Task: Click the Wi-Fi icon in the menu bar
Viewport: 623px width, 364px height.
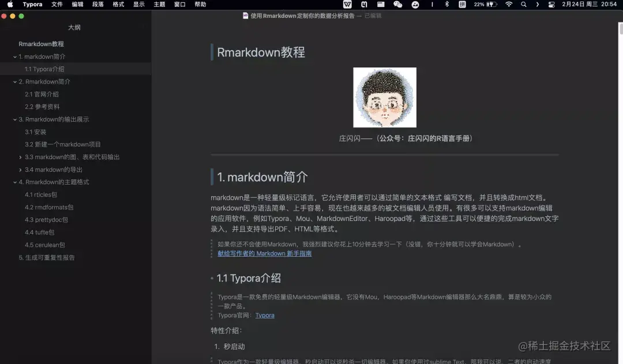Action: tap(509, 5)
